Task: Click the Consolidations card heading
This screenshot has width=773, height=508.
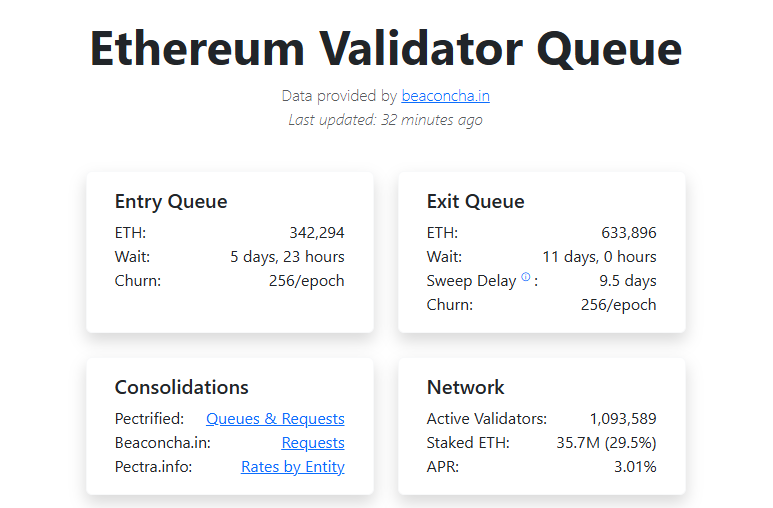Action: point(181,387)
